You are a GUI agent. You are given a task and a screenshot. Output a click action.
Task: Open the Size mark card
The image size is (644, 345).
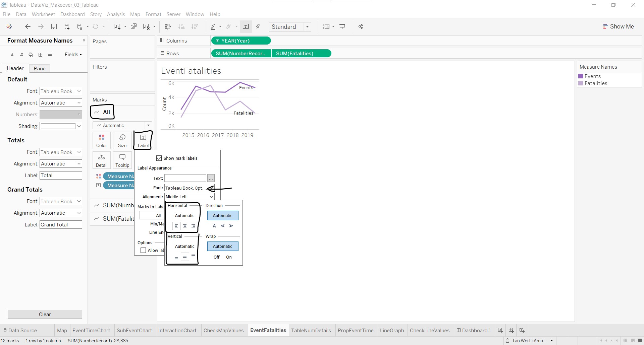tap(122, 140)
